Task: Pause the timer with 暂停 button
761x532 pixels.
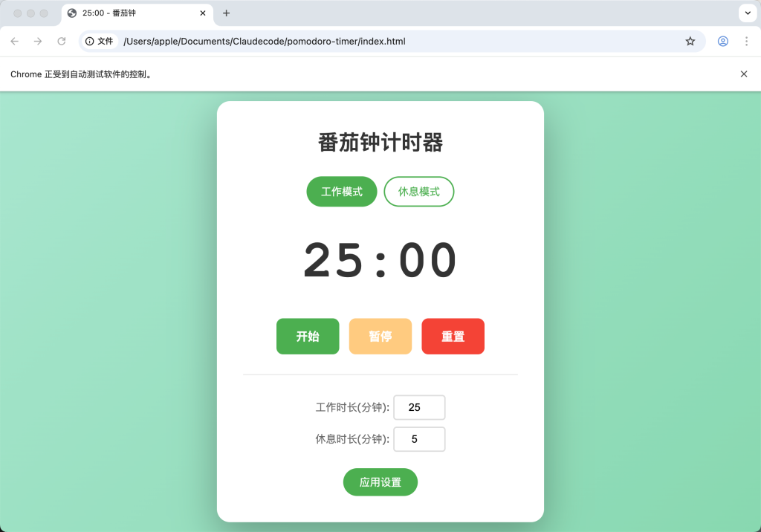Action: coord(380,337)
